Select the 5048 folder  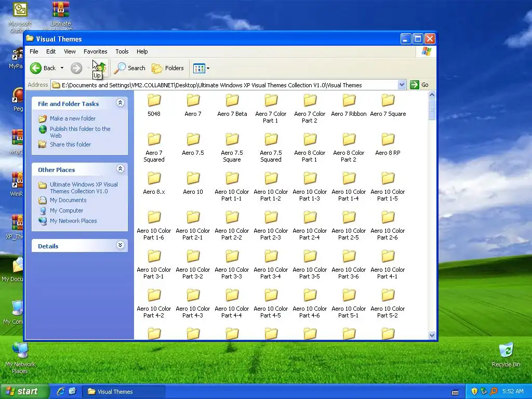(x=154, y=105)
